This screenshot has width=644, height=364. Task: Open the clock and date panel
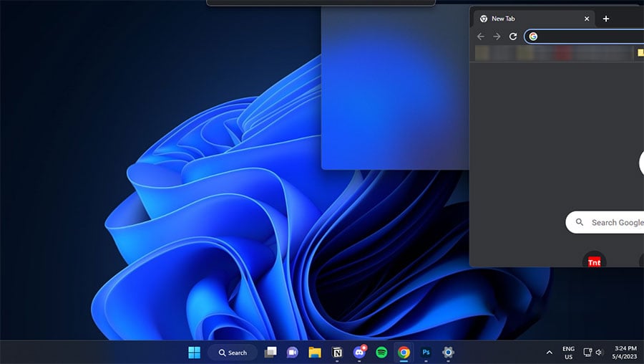(x=625, y=353)
